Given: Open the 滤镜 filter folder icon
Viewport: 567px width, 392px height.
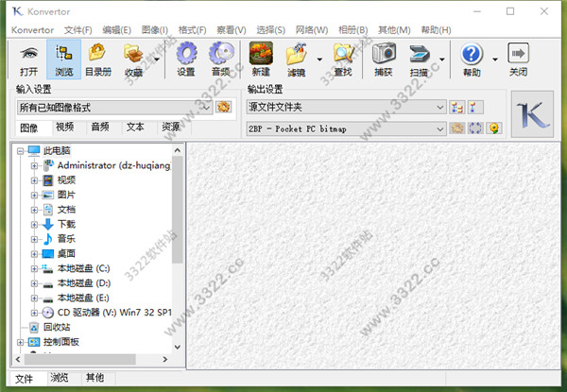Looking at the screenshot, I should pyautogui.click(x=297, y=54).
